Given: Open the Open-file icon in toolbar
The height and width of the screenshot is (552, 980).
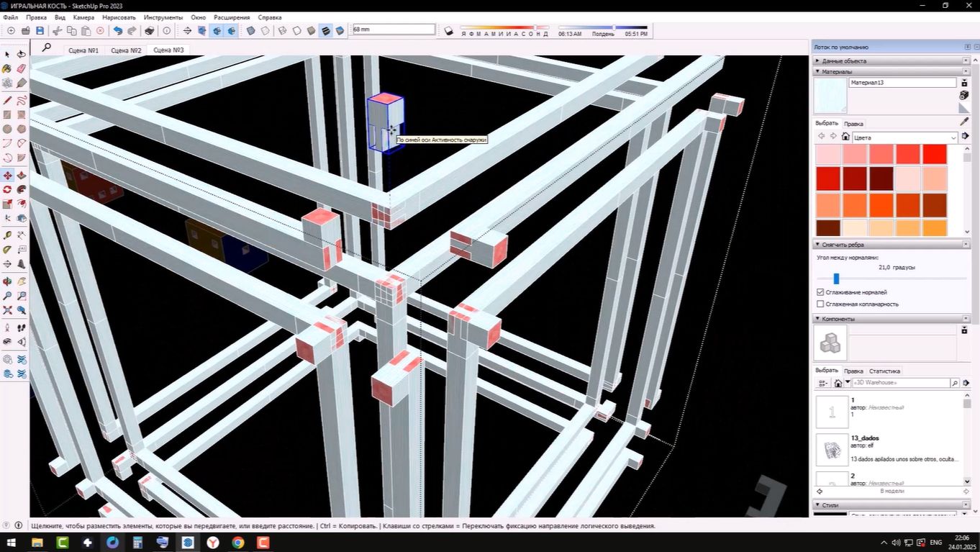Looking at the screenshot, I should [x=25, y=31].
